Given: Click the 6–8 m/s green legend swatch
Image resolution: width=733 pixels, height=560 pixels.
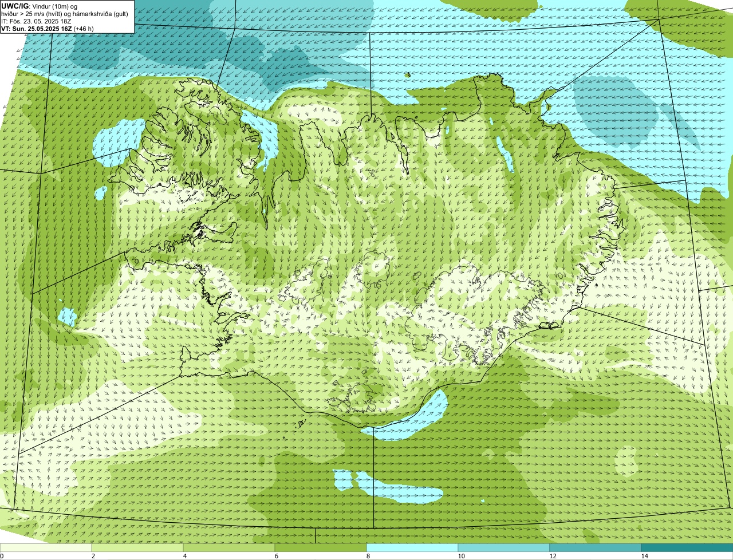Looking at the screenshot, I should pos(321,547).
